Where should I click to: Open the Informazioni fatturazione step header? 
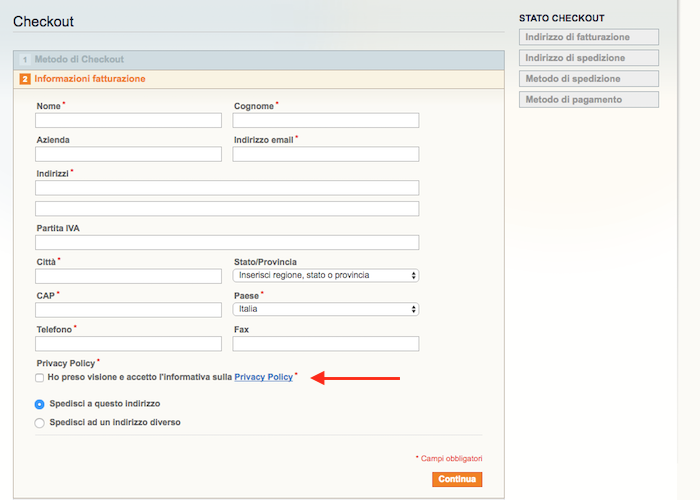pyautogui.click(x=259, y=79)
